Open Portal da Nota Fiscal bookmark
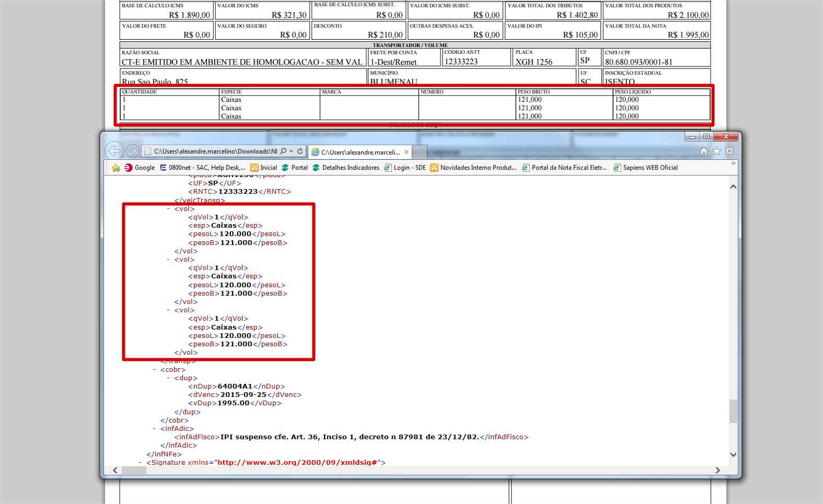The image size is (823, 504). coord(564,168)
